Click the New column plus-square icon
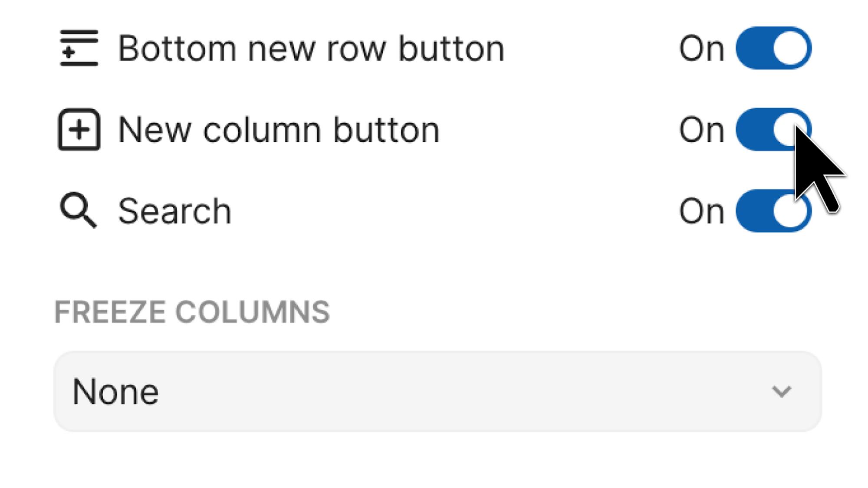Screen dimensions: 868x488 [79, 129]
